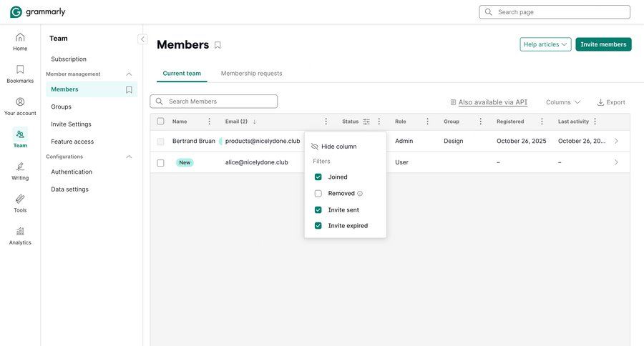The width and height of the screenshot is (644, 346).
Task: Focus the Search page field
Action: pos(555,12)
